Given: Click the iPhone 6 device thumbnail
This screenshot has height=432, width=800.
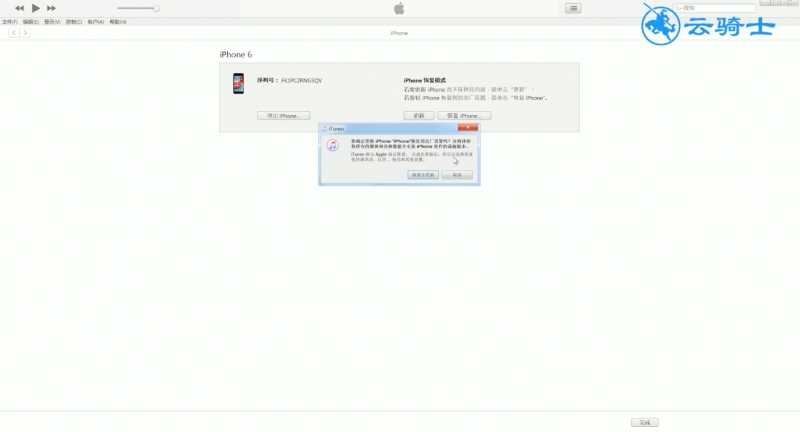Looking at the screenshot, I should 238,83.
